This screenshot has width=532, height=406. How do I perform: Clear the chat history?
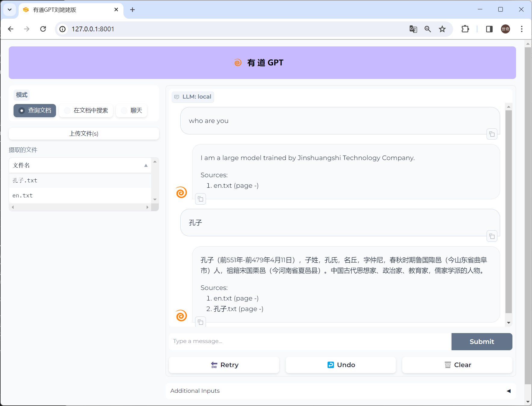457,365
